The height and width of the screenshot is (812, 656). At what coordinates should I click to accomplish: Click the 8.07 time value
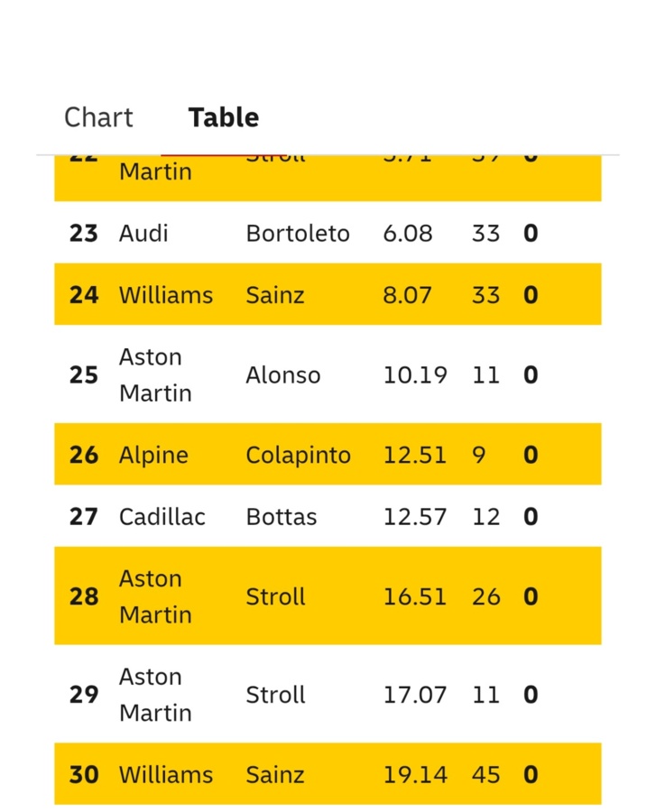click(408, 295)
